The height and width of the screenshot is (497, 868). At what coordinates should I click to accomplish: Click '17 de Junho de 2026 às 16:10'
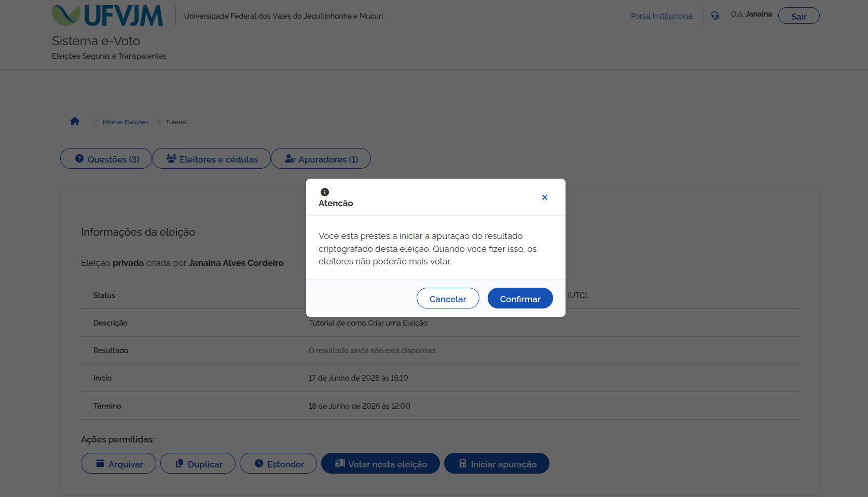pyautogui.click(x=359, y=378)
